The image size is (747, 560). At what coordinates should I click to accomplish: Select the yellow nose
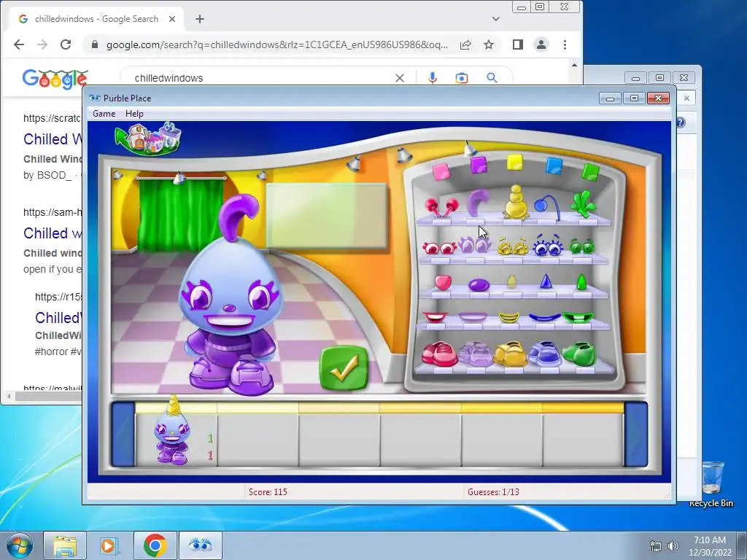click(x=511, y=281)
